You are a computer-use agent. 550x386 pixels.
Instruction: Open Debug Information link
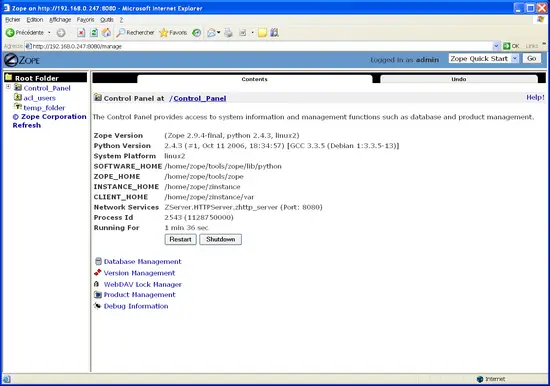point(136,306)
